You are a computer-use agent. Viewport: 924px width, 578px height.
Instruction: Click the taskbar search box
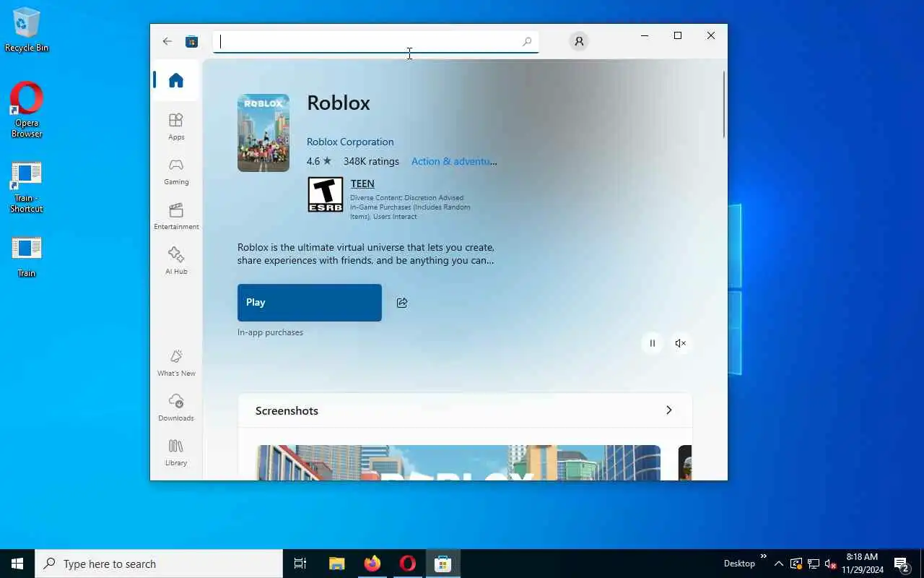pos(159,564)
